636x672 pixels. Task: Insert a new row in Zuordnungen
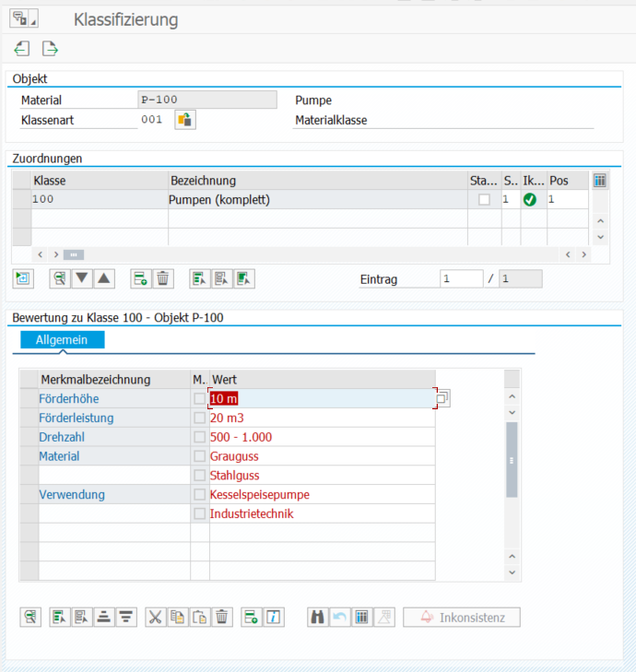(x=141, y=279)
